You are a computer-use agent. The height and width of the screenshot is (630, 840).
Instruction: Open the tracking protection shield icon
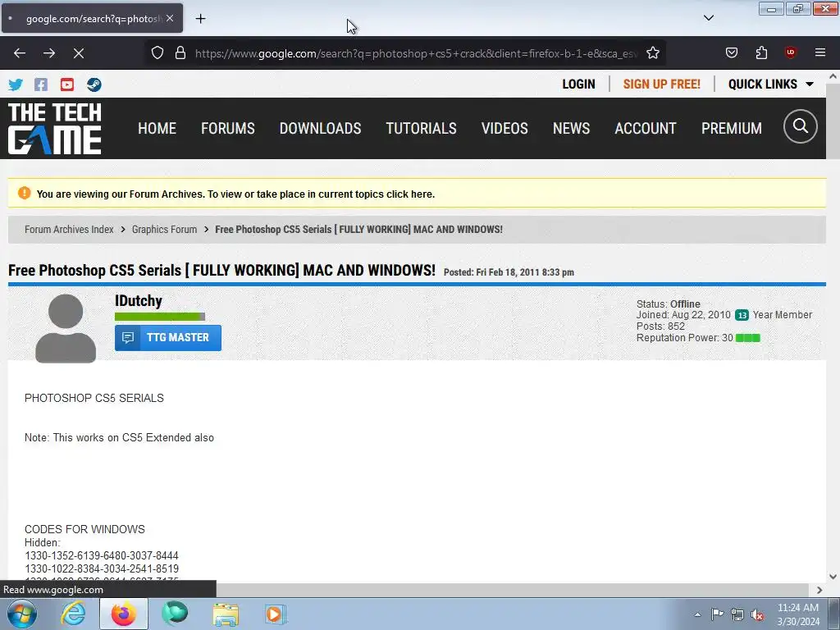pyautogui.click(x=157, y=52)
